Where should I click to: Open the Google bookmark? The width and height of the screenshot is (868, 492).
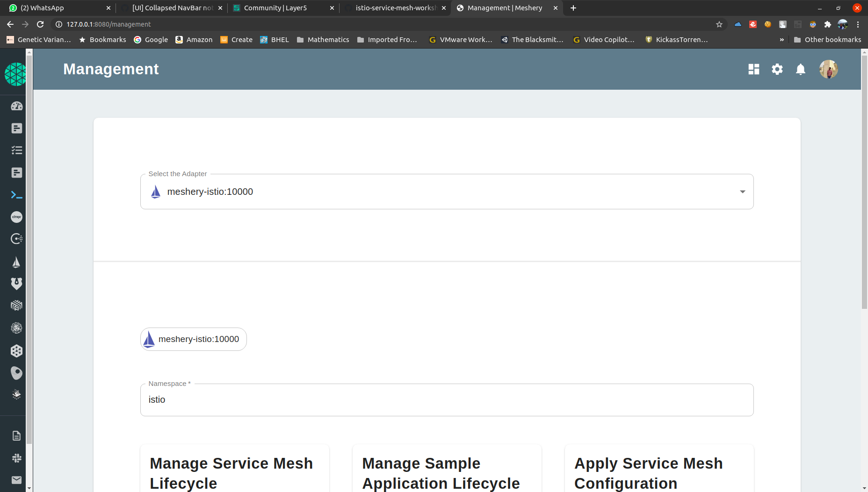(151, 40)
